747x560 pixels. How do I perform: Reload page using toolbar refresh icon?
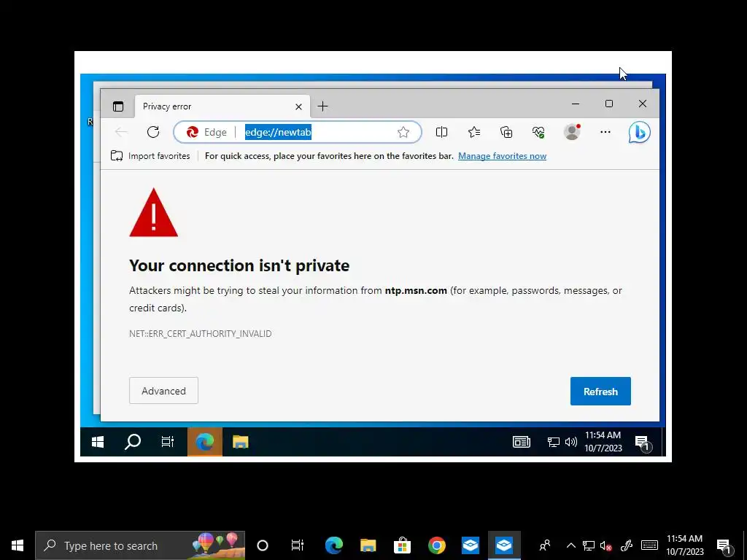pos(153,132)
